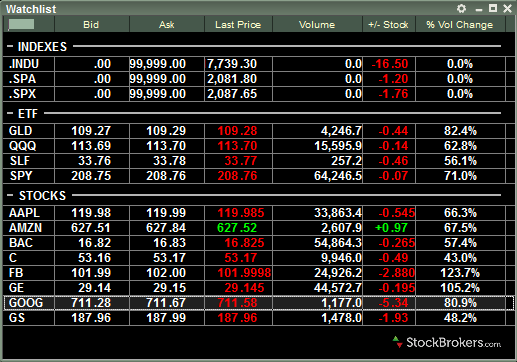Viewport: 517px width, 362px height.
Task: Collapse the INDEXES group
Action: coord(10,46)
